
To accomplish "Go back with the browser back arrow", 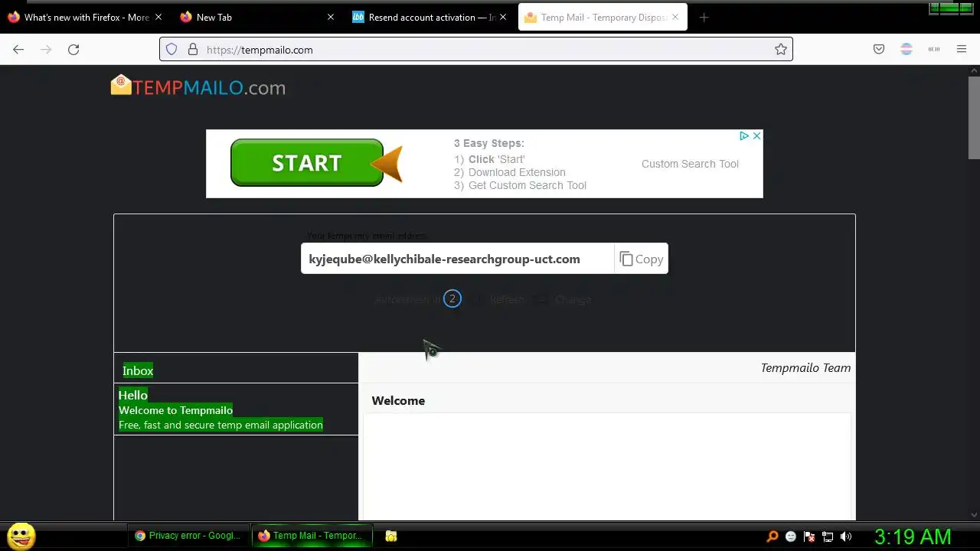I will (18, 50).
